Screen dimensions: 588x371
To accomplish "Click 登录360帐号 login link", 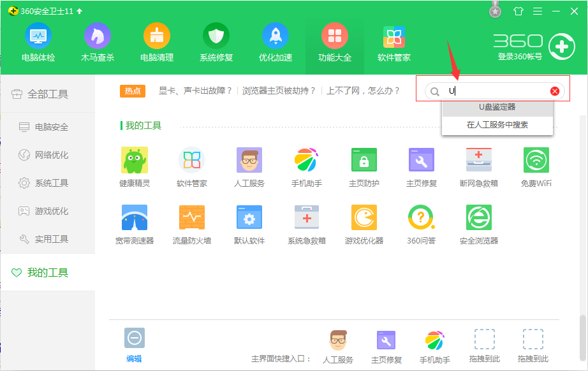I will tap(520, 57).
